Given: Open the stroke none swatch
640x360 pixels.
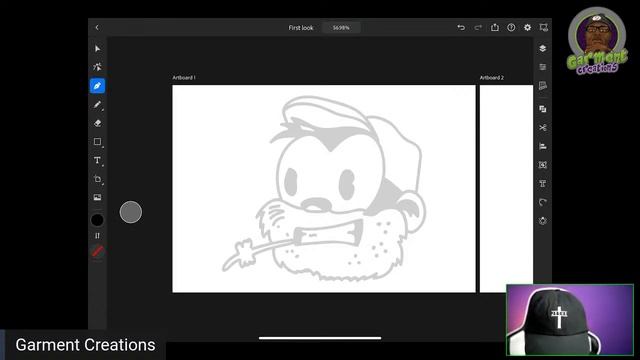Looking at the screenshot, I should pyautogui.click(x=97, y=251).
